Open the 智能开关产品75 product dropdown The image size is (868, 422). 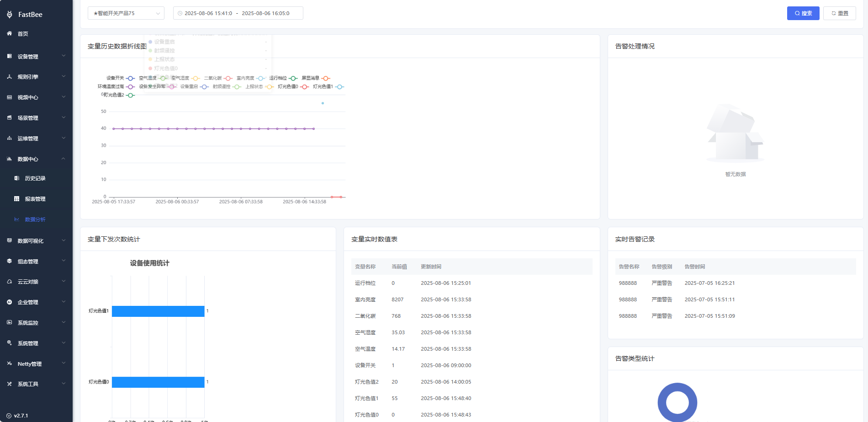click(126, 13)
